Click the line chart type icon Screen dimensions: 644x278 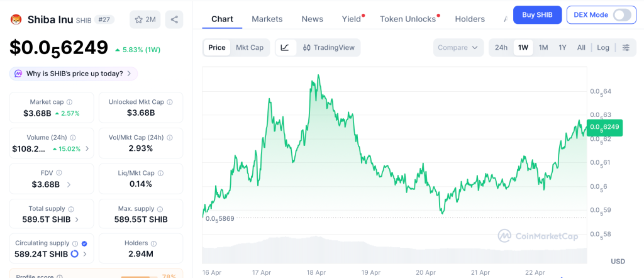(x=285, y=47)
